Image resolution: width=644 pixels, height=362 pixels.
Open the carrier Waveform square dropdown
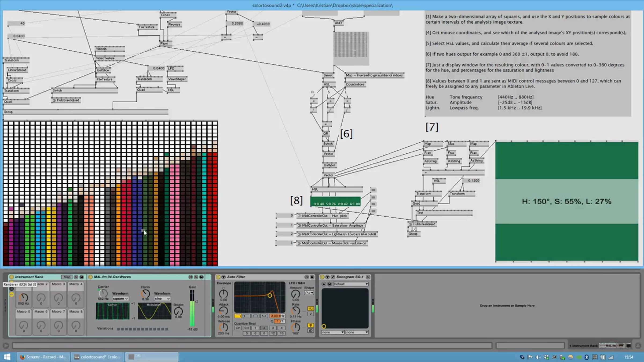click(x=120, y=298)
